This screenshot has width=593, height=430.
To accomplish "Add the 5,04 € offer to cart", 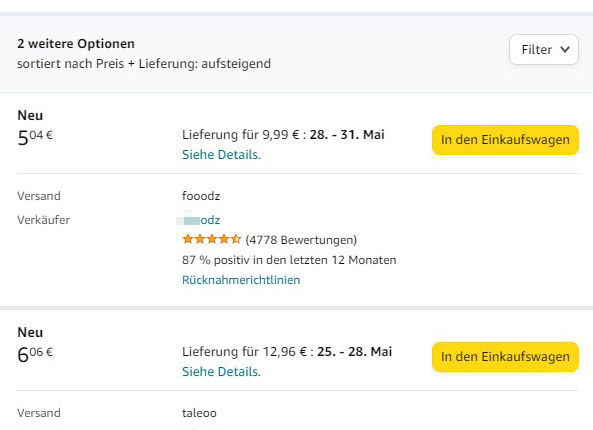I will [505, 140].
